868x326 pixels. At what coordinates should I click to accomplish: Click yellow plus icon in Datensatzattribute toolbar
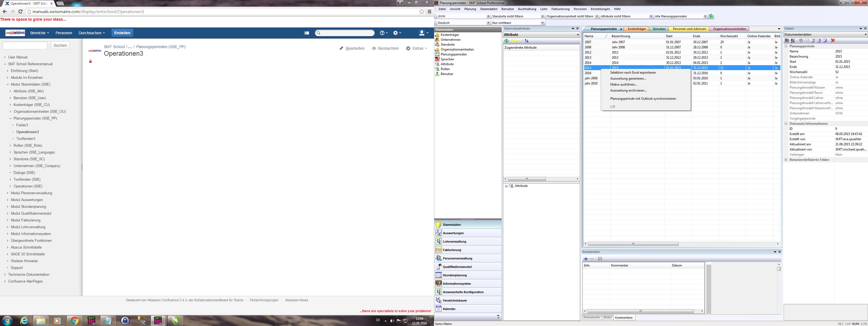click(x=512, y=41)
